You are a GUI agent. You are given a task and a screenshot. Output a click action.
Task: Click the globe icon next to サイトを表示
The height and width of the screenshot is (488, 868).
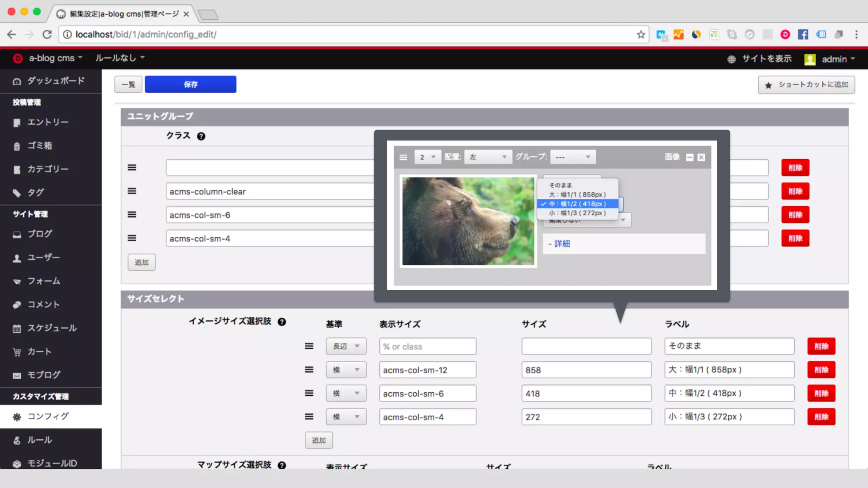point(732,59)
